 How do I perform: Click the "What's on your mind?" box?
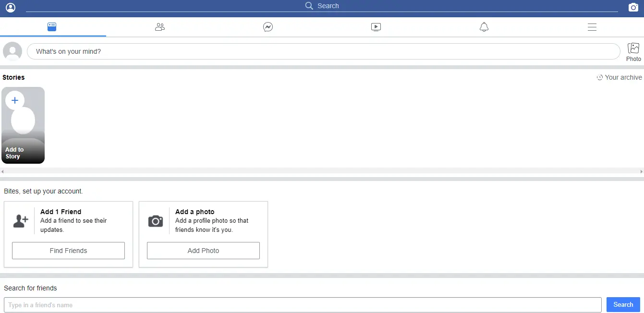(x=323, y=51)
